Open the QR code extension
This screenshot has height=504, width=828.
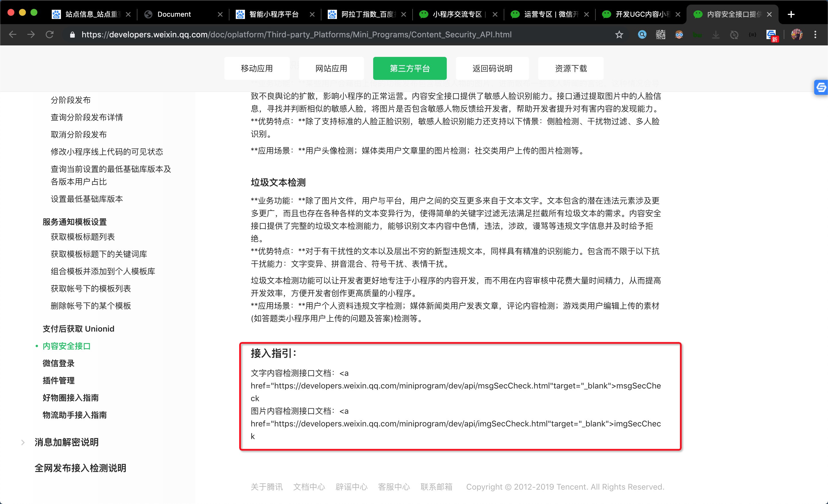click(x=660, y=34)
